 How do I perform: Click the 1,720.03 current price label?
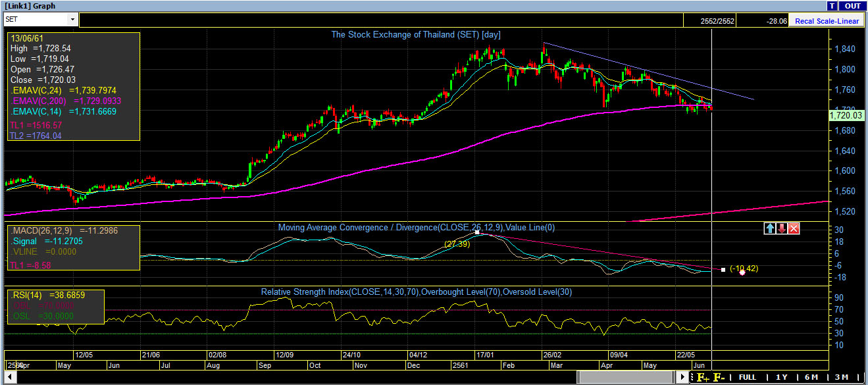point(846,115)
